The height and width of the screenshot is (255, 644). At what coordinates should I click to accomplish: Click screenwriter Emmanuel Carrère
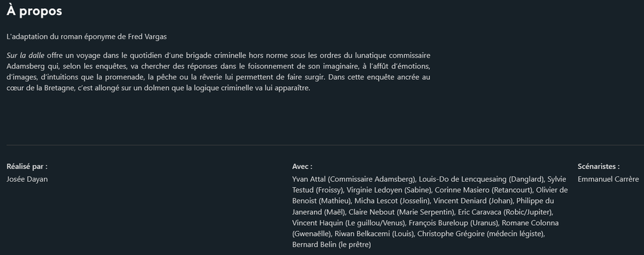tap(608, 180)
